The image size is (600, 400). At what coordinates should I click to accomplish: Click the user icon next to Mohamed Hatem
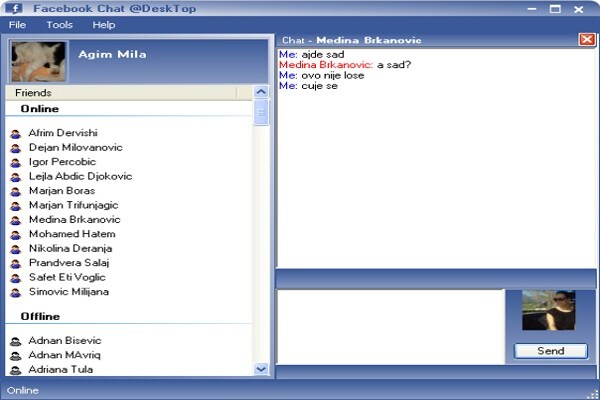coord(16,235)
